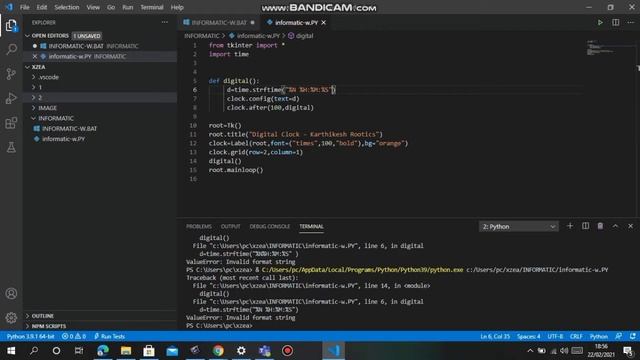
Task: Click Python 3.9.1 64-bit interpreter selector
Action: [31, 336]
